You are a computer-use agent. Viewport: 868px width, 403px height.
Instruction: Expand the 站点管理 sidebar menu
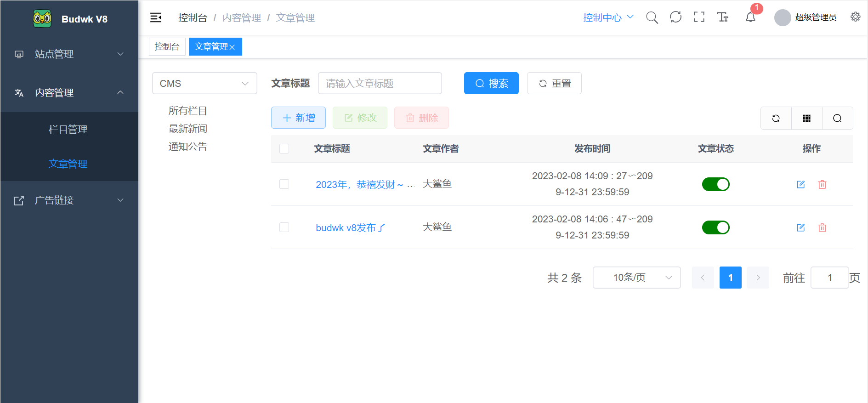[x=69, y=54]
